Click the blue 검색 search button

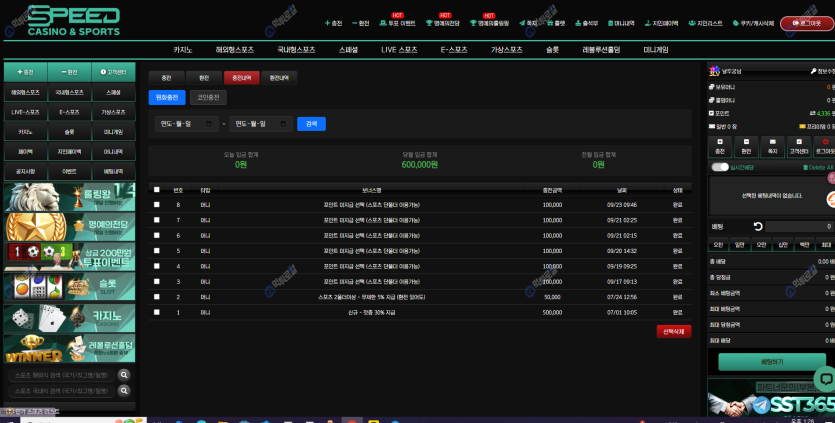tap(311, 124)
